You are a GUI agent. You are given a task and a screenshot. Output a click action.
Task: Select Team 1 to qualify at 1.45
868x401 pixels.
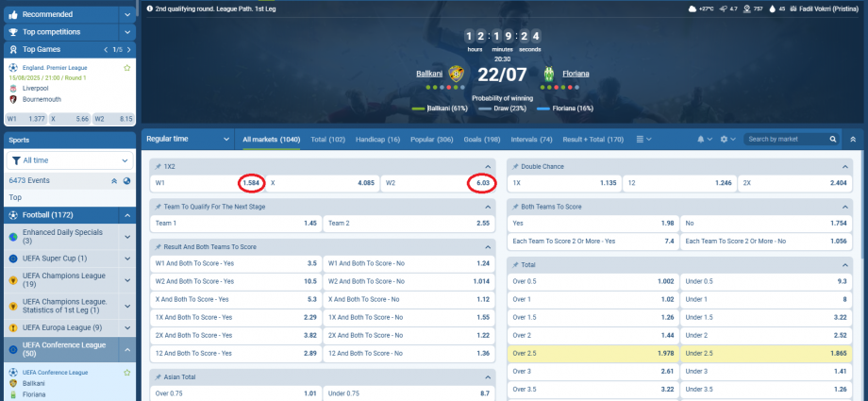pyautogui.click(x=236, y=224)
